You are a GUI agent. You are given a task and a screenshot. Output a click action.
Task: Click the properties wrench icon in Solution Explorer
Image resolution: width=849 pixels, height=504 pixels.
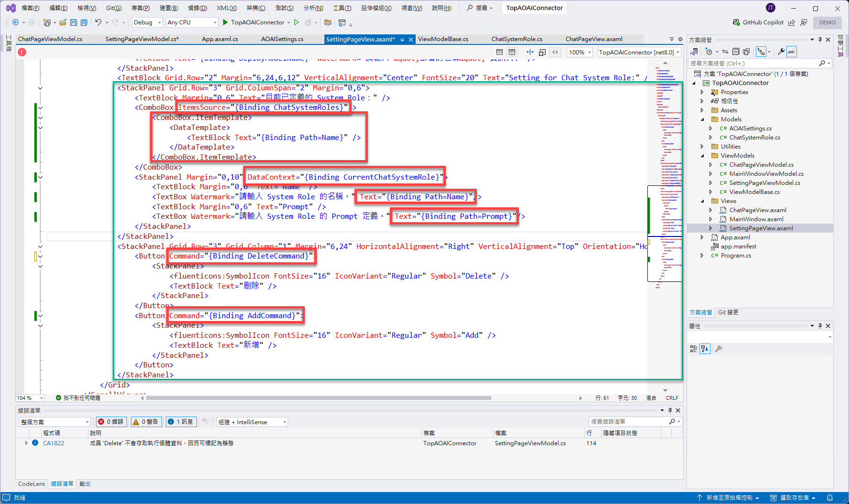click(781, 52)
